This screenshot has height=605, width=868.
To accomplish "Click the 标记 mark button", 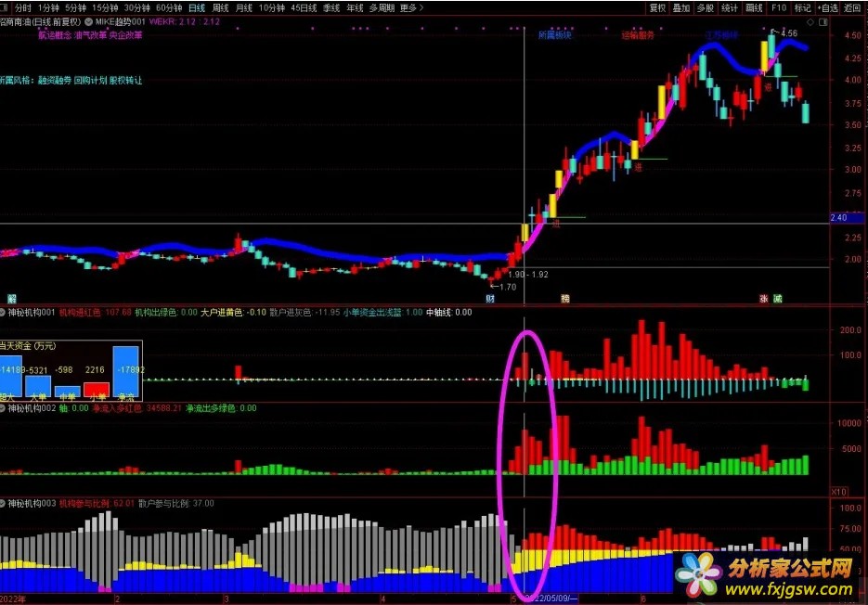I will pyautogui.click(x=803, y=7).
